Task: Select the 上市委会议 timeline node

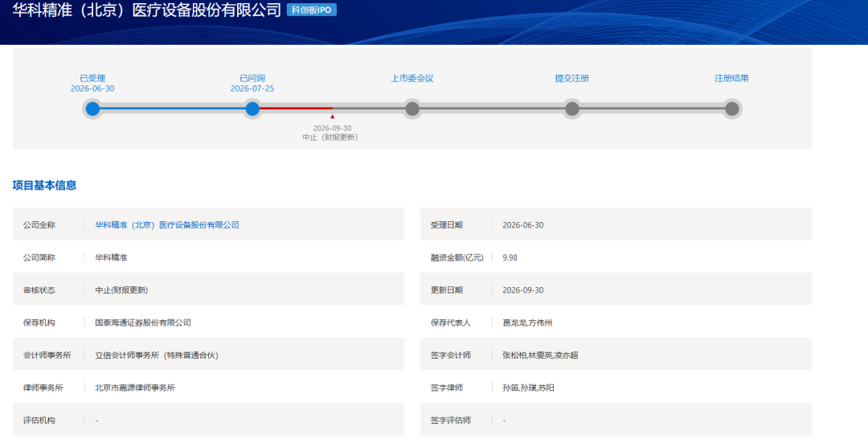Action: (x=412, y=109)
